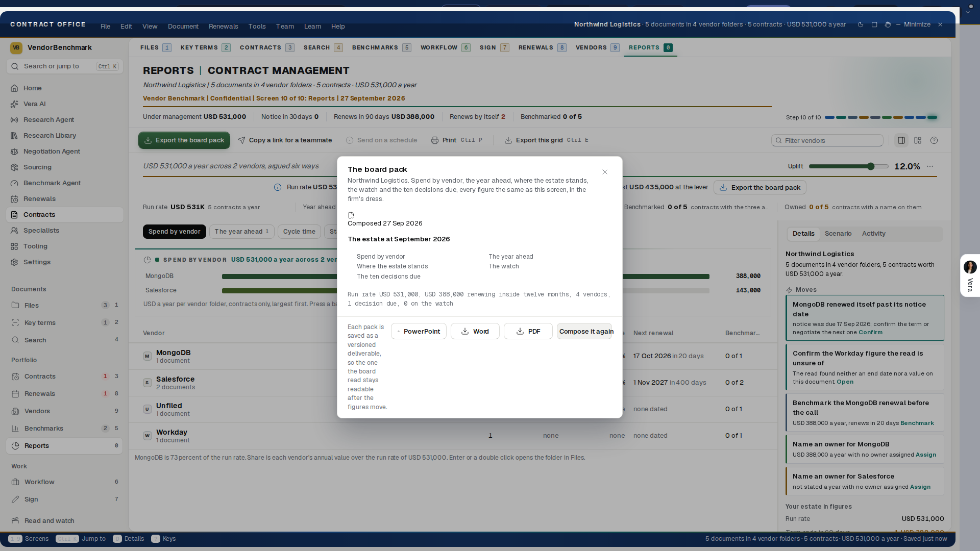Click the hand icon in title bar
Viewport: 980px width, 551px height.
click(x=888, y=24)
